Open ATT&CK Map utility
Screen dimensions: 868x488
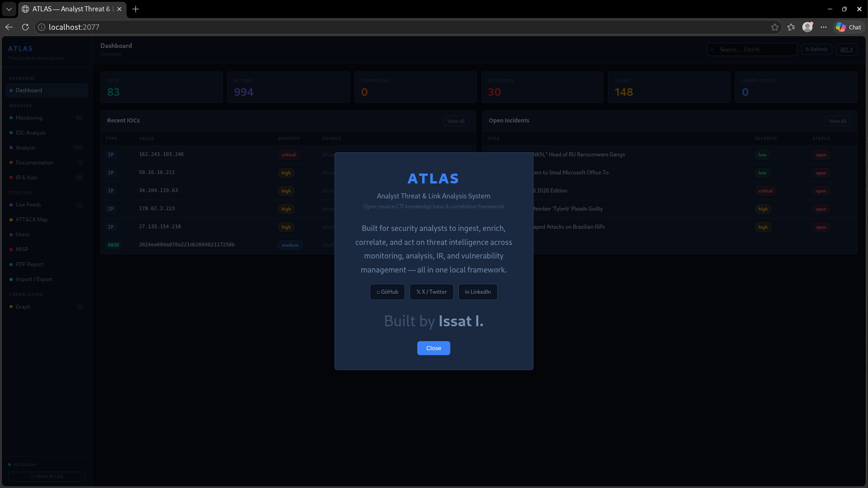[x=47, y=220]
